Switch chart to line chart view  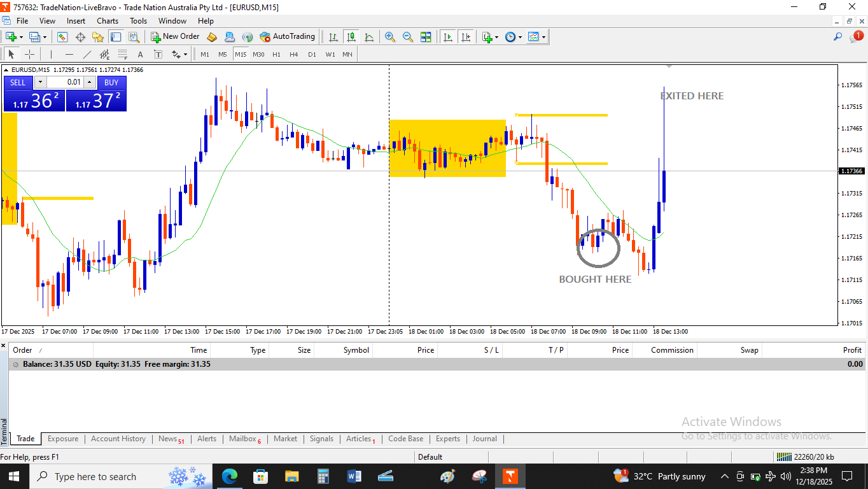pyautogui.click(x=369, y=37)
